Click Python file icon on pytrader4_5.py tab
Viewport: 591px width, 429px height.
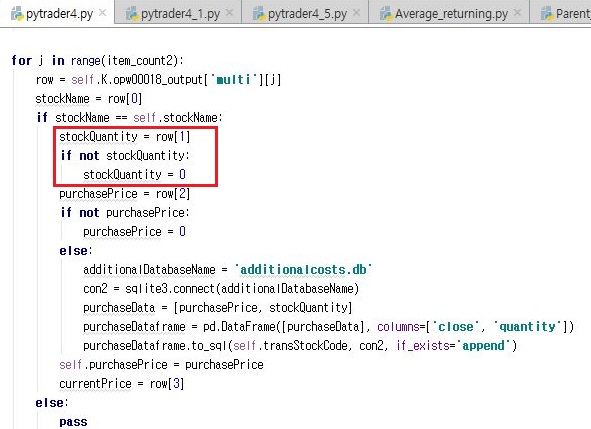click(x=259, y=14)
